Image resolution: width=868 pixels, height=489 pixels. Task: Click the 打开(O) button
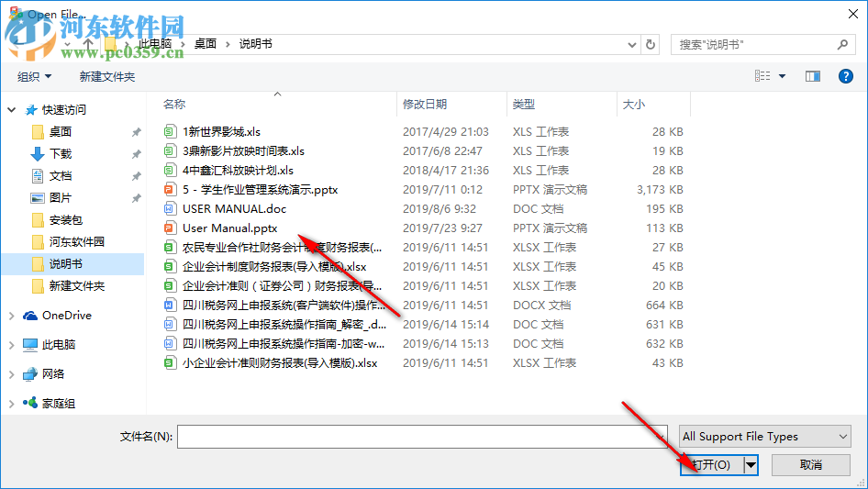pyautogui.click(x=712, y=464)
